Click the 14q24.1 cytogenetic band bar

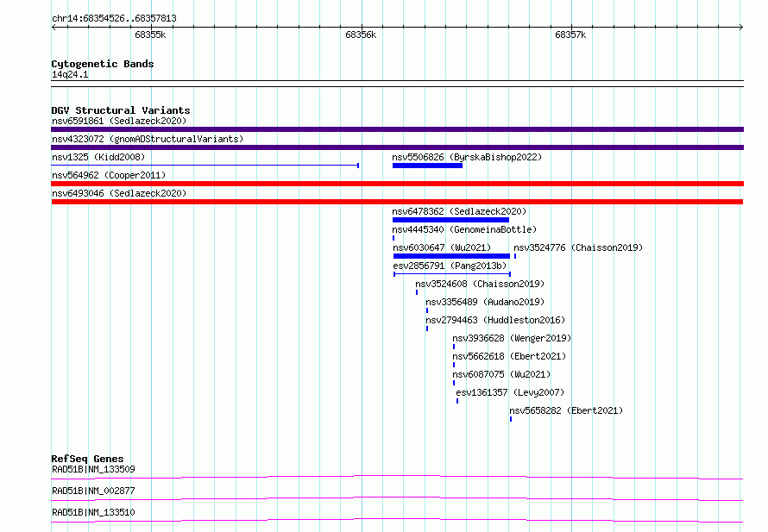click(397, 84)
